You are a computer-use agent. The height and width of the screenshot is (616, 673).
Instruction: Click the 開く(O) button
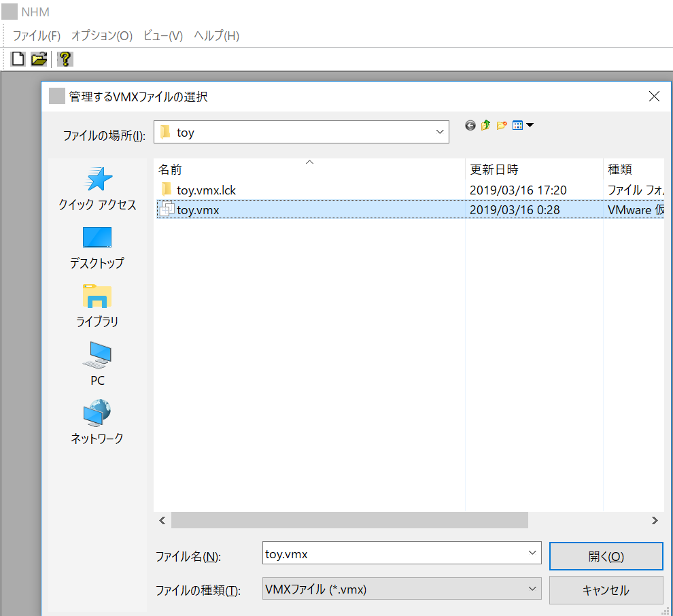(x=606, y=556)
